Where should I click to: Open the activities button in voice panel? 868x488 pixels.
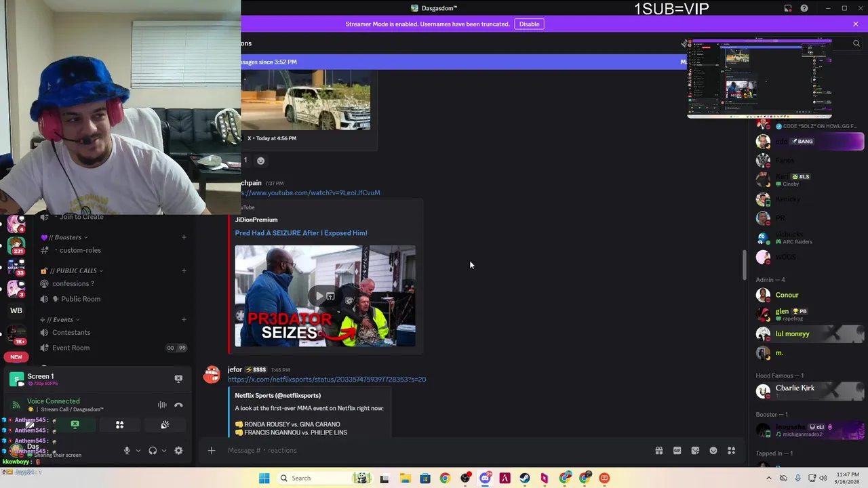coord(119,425)
